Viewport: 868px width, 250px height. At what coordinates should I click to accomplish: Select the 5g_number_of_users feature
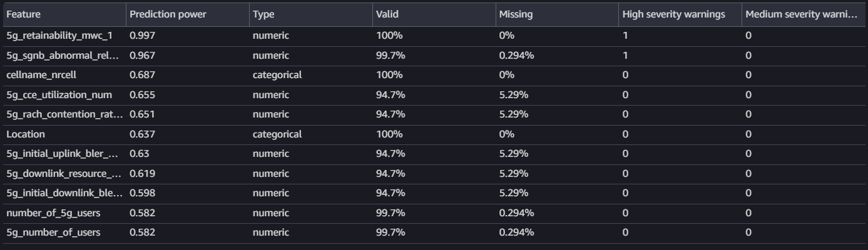53,232
